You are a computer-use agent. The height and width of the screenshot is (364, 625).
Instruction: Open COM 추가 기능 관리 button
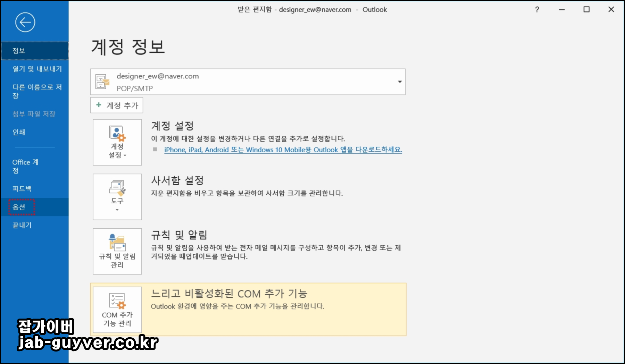pos(117,310)
